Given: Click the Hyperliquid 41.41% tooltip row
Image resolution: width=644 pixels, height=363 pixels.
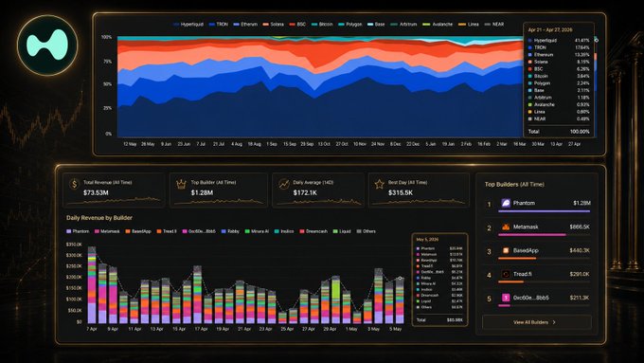Looking at the screenshot, I should [x=559, y=41].
